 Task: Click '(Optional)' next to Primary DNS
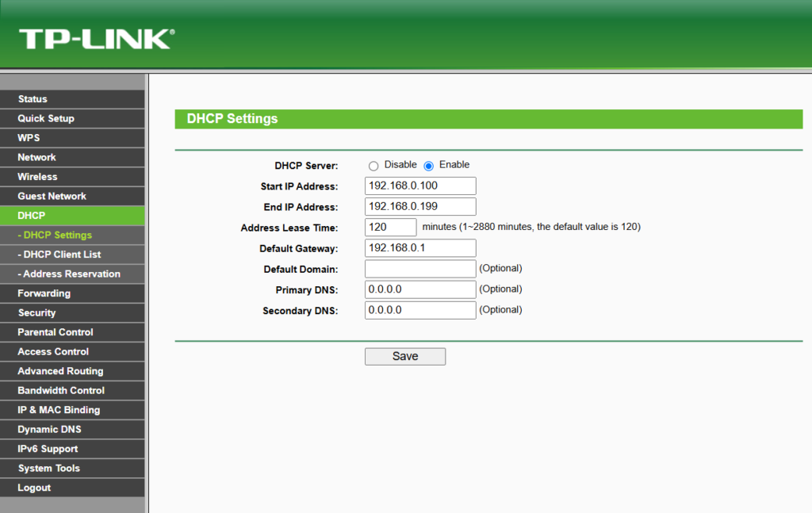tap(500, 289)
